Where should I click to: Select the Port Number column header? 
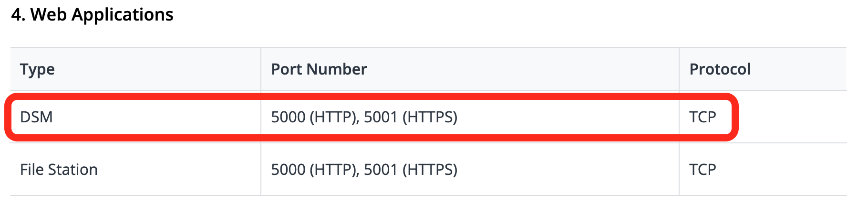pos(319,69)
